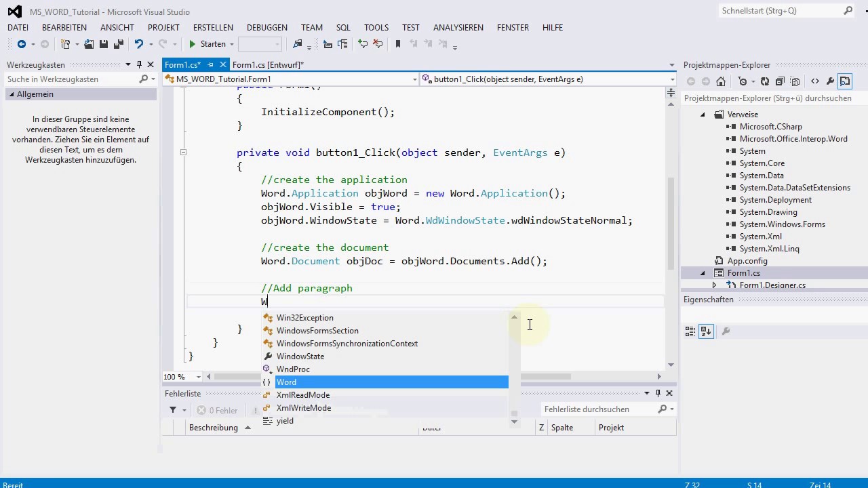Click the filter funnel icon in Fehlerliste
Image resolution: width=868 pixels, height=488 pixels.
[x=173, y=410]
